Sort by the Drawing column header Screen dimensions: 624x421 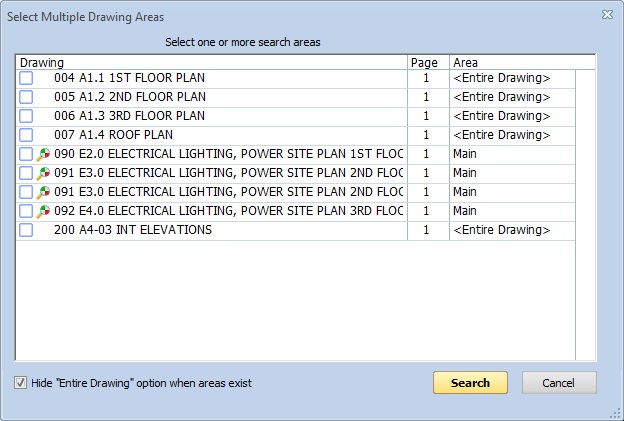(x=212, y=62)
